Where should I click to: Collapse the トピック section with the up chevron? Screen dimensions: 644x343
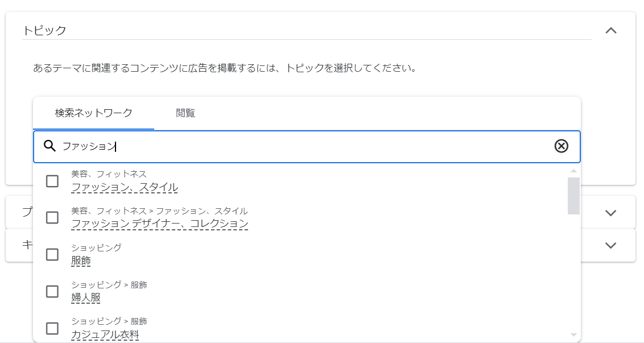coord(611,30)
